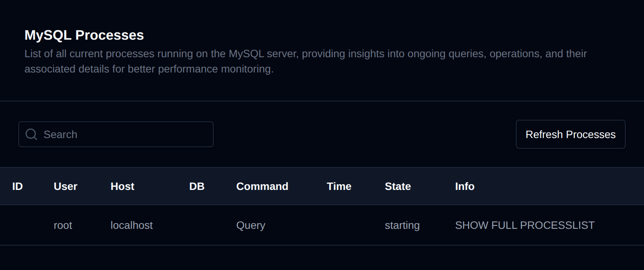Click the State column header
Viewport: 644px width, 270px height.
pos(398,186)
